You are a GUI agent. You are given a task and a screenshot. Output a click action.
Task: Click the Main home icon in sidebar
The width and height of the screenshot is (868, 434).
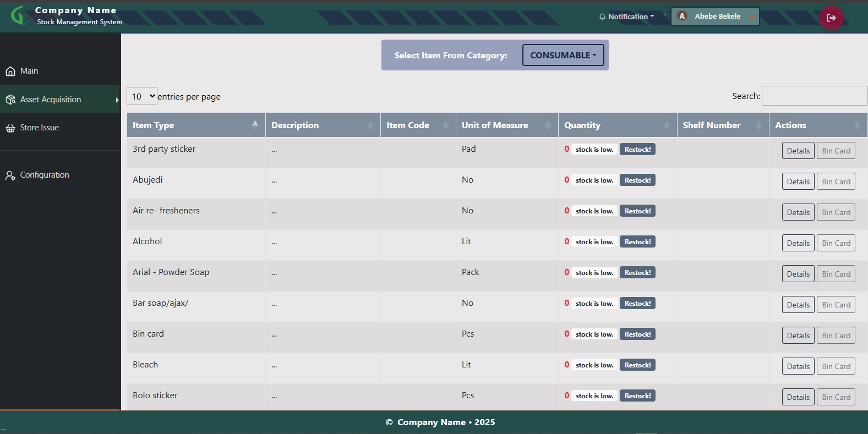(10, 72)
